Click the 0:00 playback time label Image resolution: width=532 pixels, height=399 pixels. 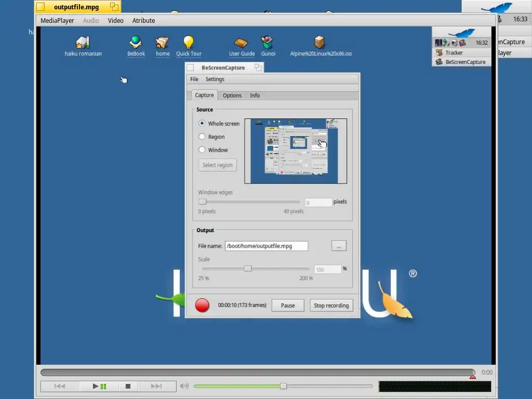(x=487, y=372)
